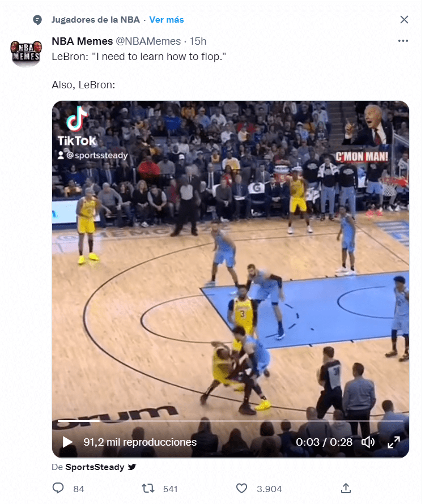This screenshot has width=425, height=504.
Task: Expand the video to fullscreen
Action: (x=393, y=442)
